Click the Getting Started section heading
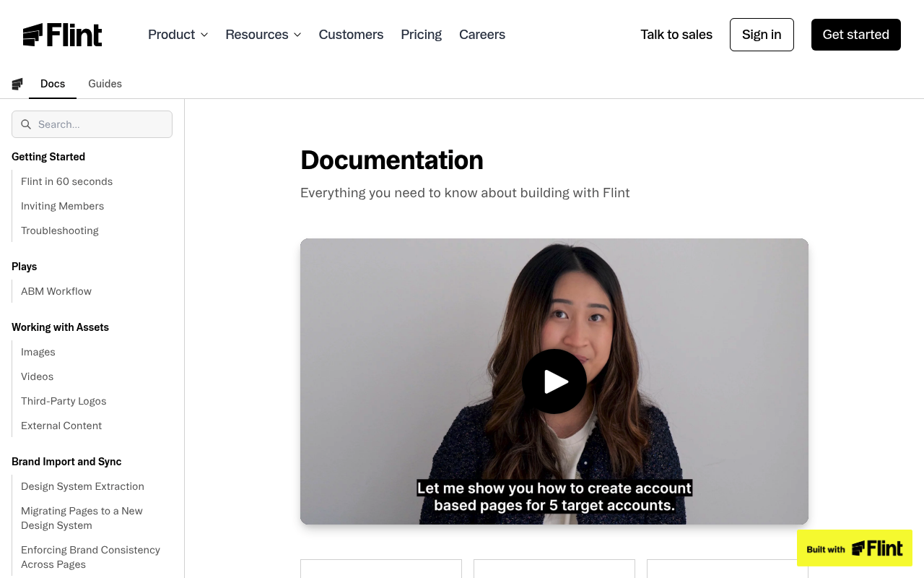The height and width of the screenshot is (578, 924). [48, 157]
